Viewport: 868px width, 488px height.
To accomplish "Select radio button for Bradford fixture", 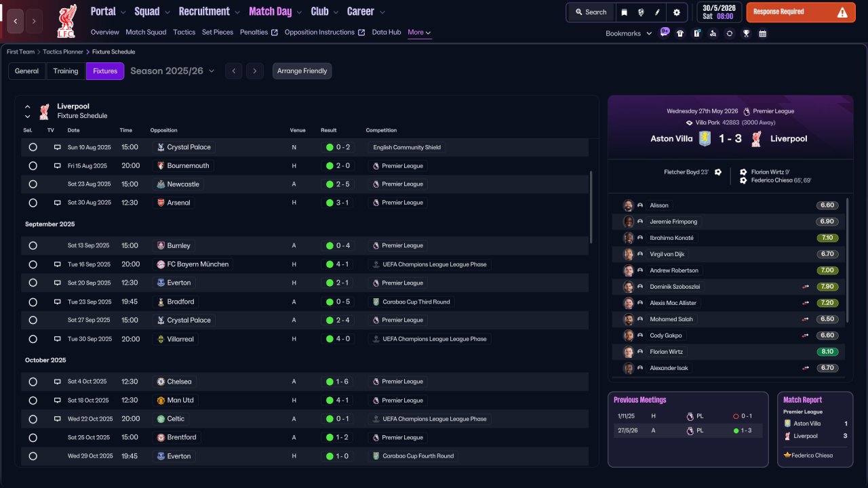I will (33, 302).
